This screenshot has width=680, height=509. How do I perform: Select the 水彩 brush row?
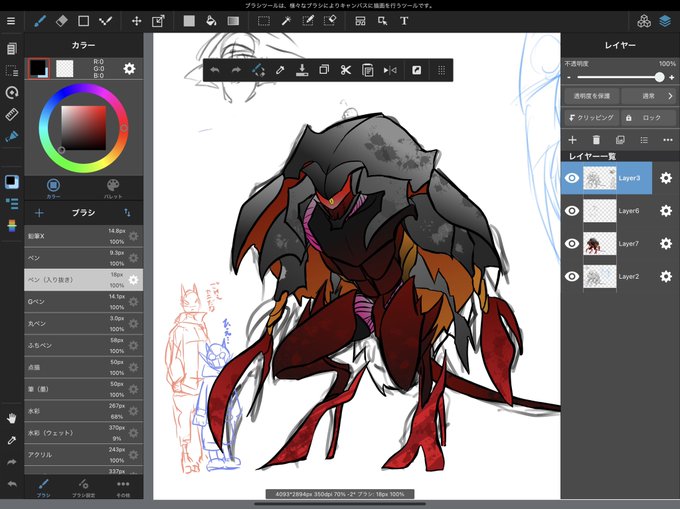pyautogui.click(x=83, y=411)
